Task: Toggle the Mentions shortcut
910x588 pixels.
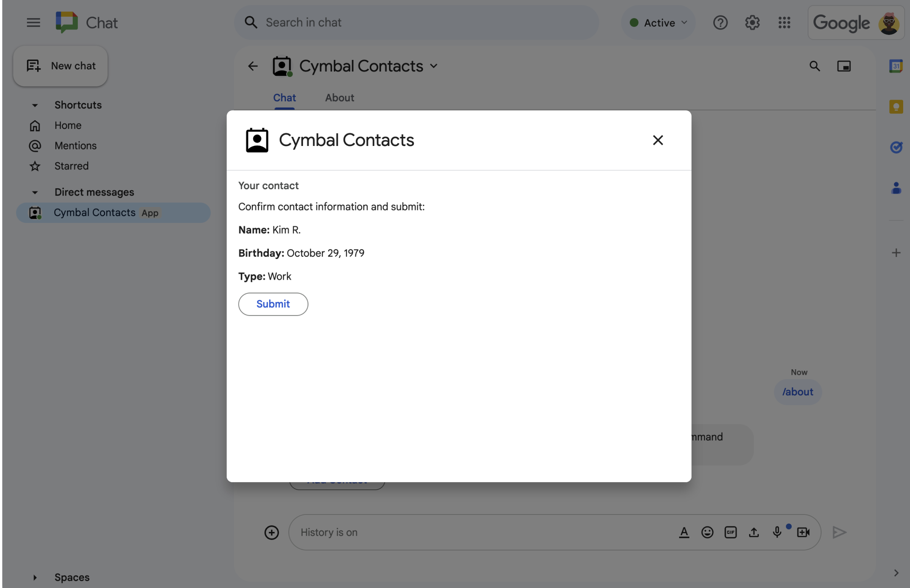Action: tap(75, 146)
